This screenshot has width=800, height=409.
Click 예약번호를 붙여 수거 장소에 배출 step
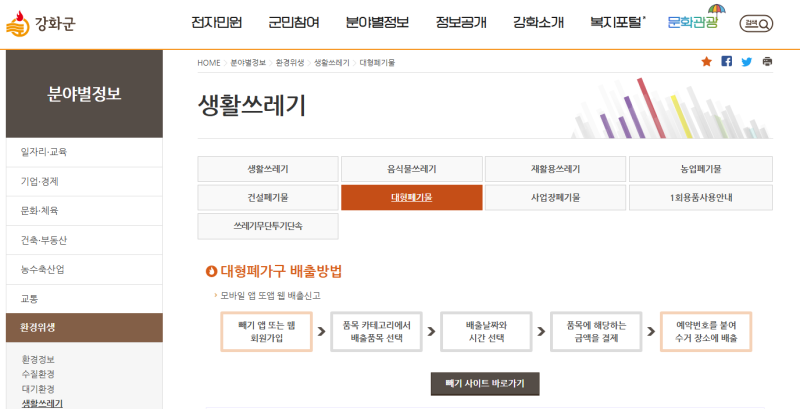706,331
